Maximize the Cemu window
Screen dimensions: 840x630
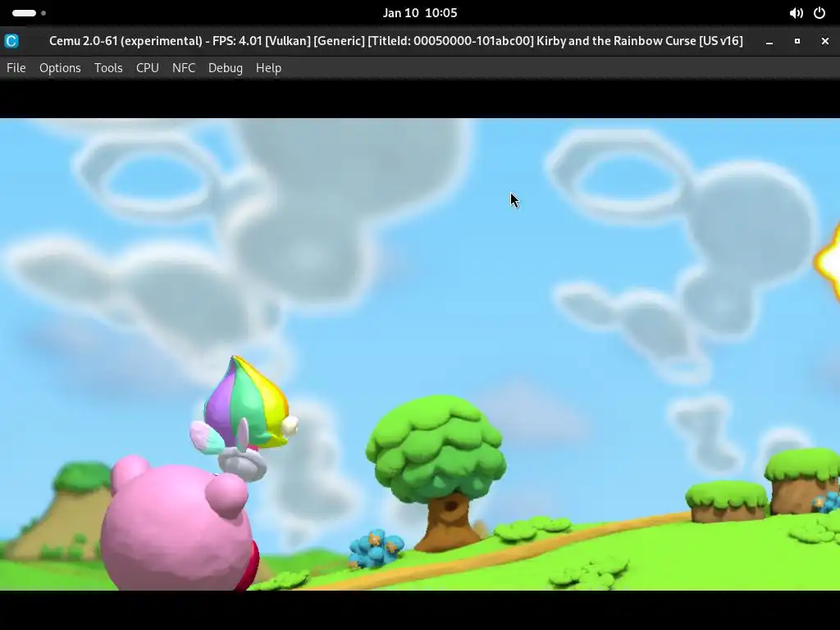point(797,41)
